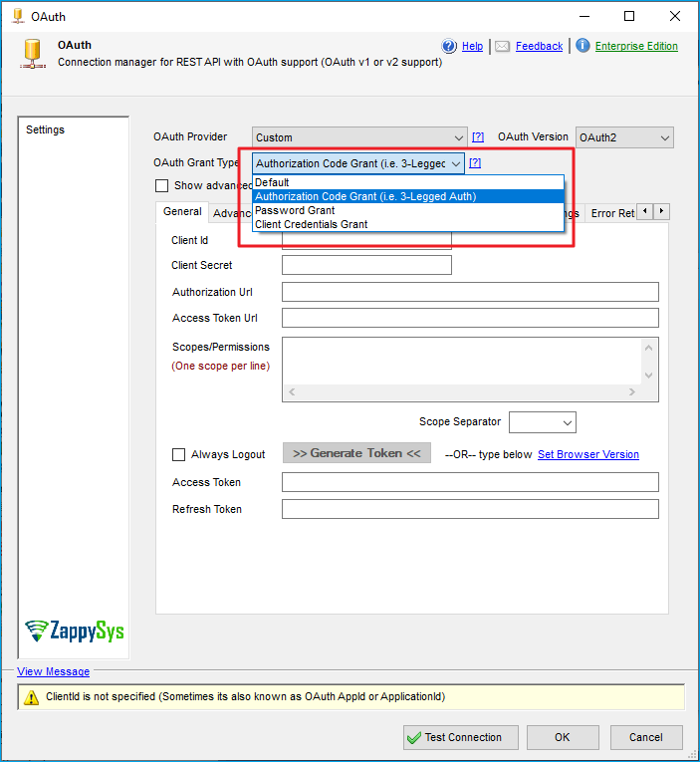
Task: Enable the Always Logout checkbox
Action: pos(179,454)
